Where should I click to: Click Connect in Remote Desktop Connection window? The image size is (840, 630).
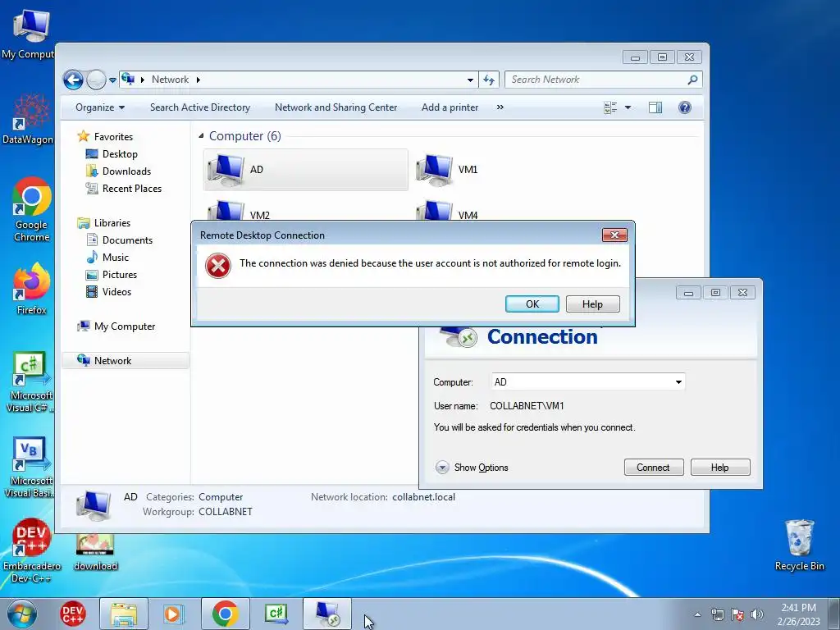pos(654,467)
